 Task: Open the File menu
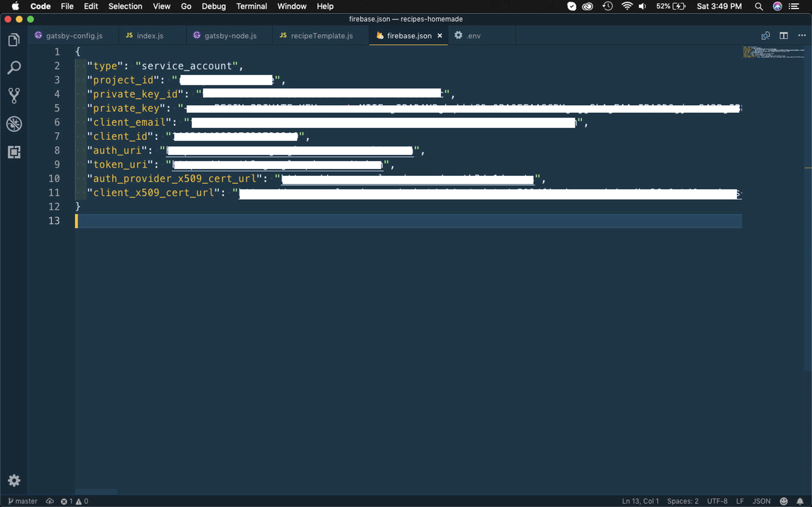point(67,6)
